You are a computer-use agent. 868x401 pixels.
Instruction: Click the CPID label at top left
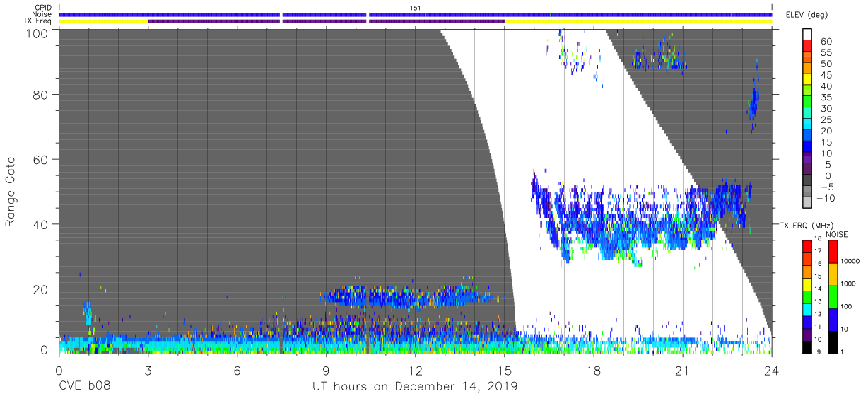coord(42,8)
